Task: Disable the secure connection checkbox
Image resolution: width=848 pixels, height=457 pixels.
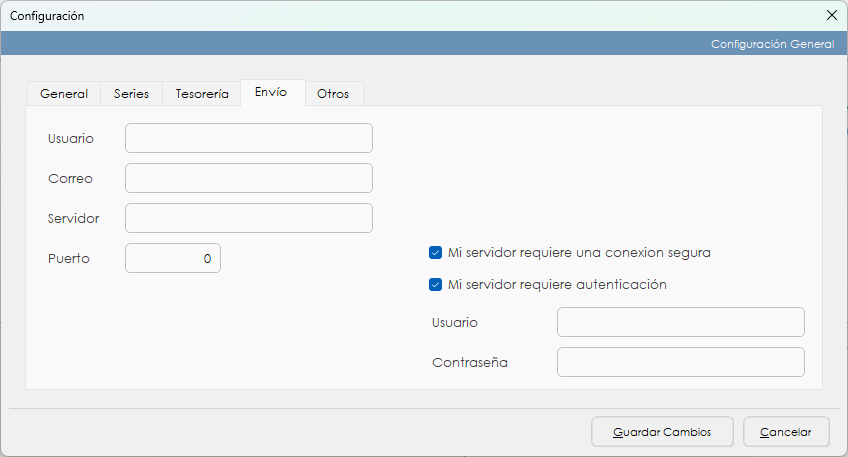Action: (x=435, y=253)
